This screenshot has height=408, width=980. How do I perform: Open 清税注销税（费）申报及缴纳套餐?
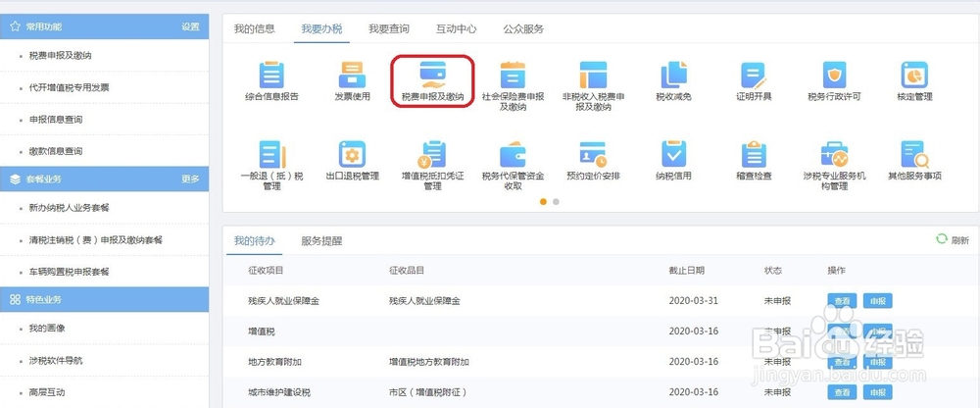click(x=96, y=240)
